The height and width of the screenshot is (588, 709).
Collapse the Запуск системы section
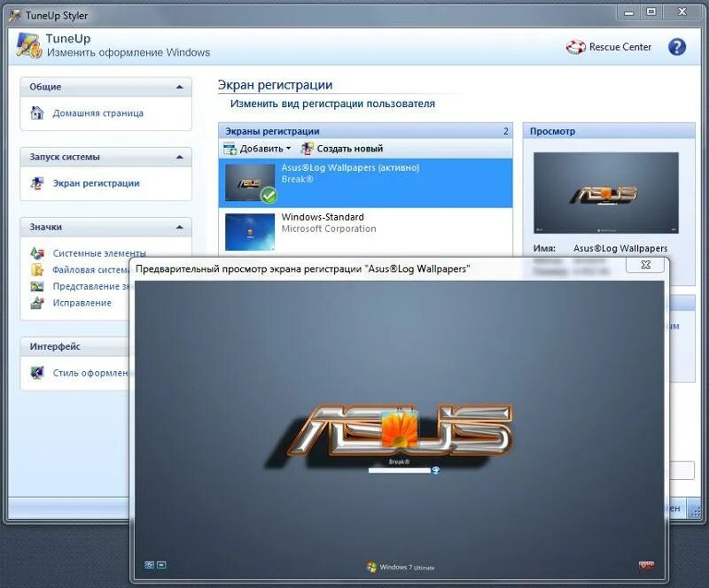pyautogui.click(x=180, y=157)
